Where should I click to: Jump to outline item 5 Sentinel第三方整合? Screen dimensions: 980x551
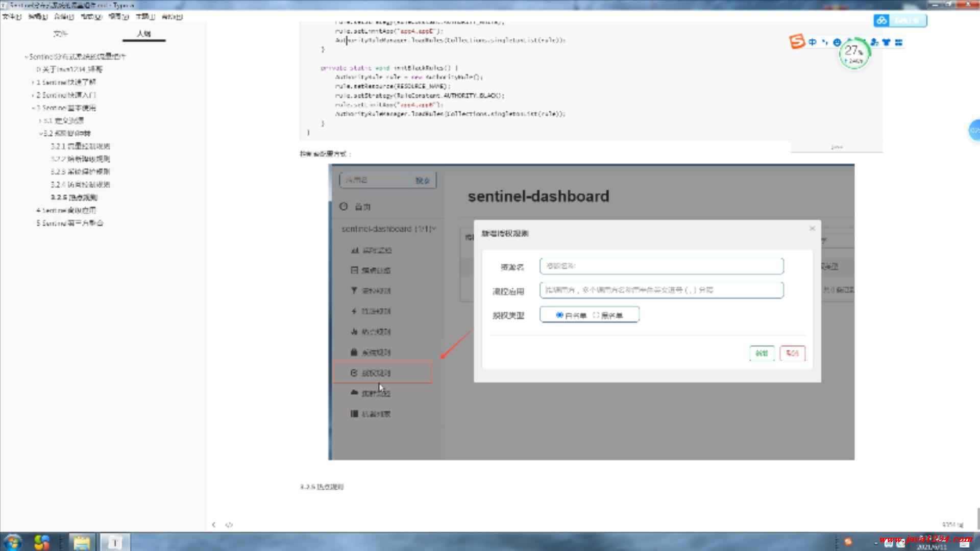(x=69, y=223)
